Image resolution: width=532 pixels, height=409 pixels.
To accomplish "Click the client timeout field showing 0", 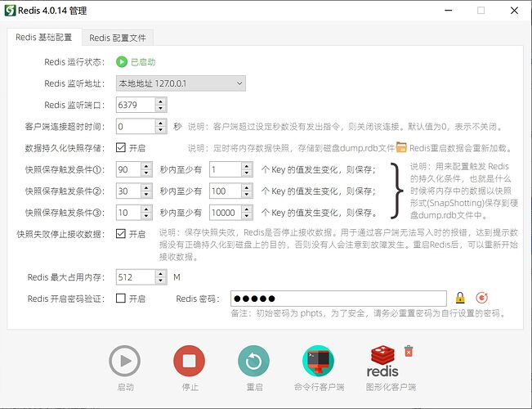I will pos(136,126).
